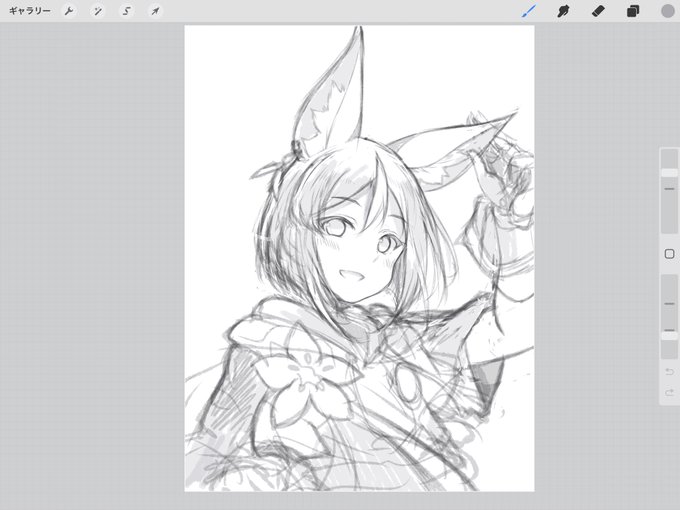Activate the Transform arrow tool
The width and height of the screenshot is (680, 510).
(155, 11)
